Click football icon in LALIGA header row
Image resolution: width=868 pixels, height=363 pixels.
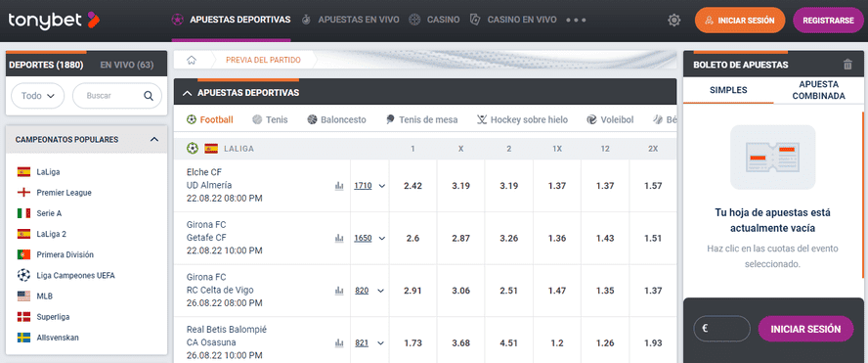[x=193, y=149]
